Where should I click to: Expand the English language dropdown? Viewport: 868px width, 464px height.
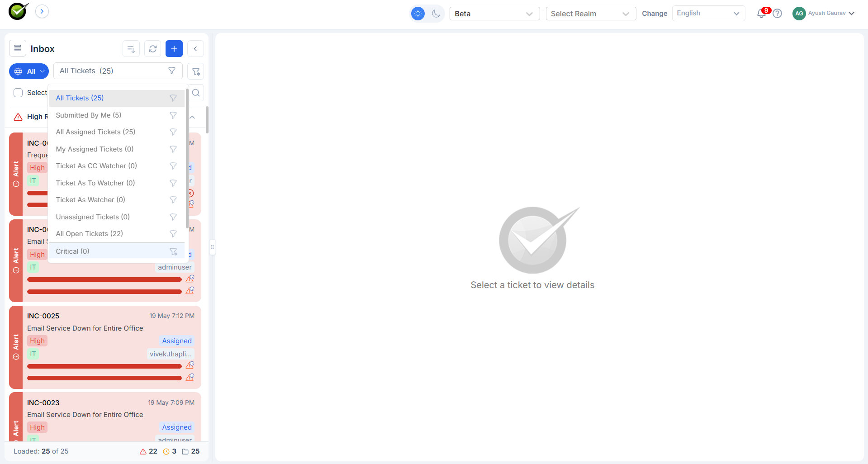pos(709,14)
